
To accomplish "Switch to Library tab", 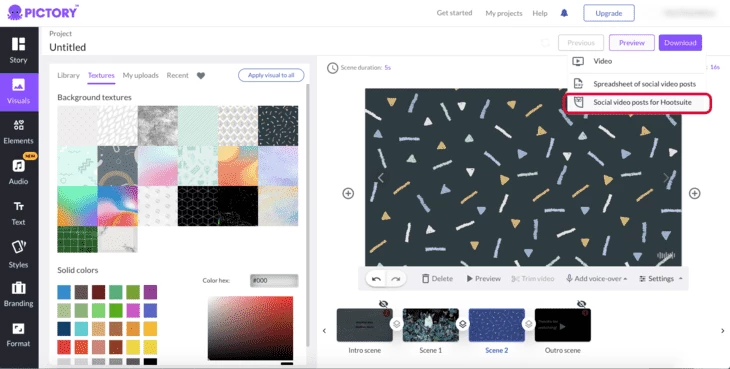I will pos(68,75).
